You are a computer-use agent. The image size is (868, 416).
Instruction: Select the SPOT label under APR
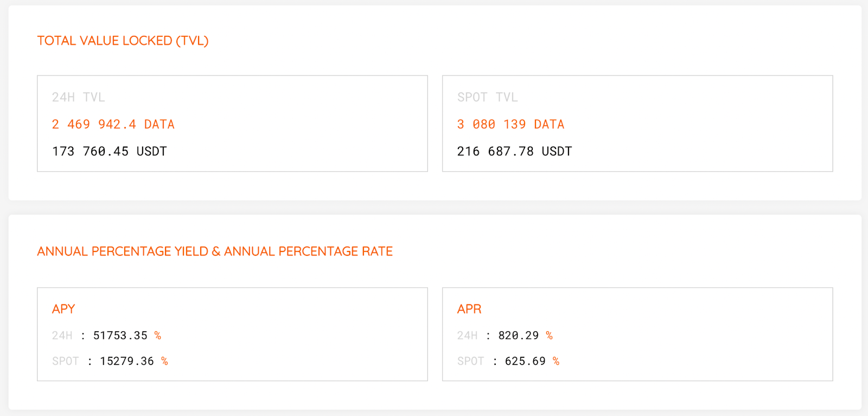click(x=470, y=361)
